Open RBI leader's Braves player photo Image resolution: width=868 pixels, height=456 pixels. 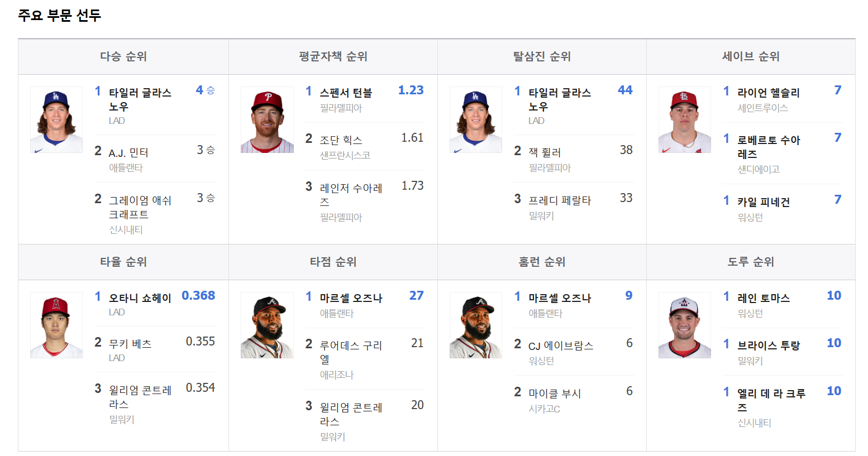click(x=267, y=325)
